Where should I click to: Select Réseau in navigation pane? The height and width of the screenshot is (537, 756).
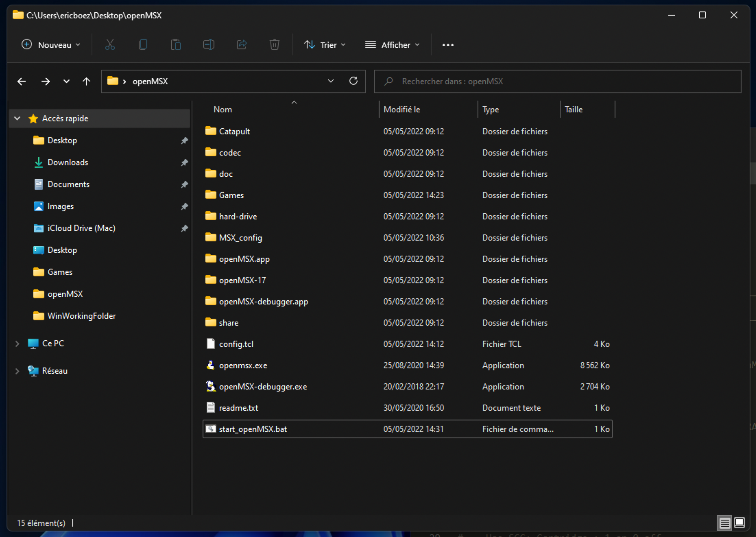[x=55, y=371]
